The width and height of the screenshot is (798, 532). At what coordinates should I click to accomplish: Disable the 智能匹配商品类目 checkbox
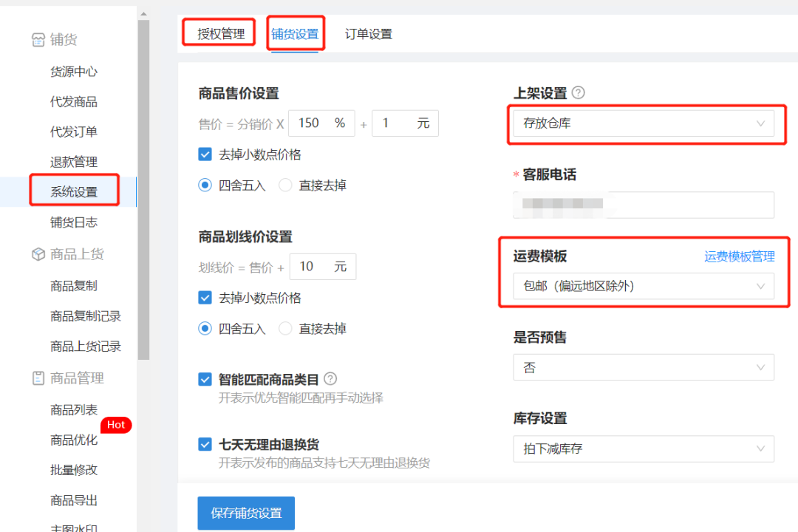[x=205, y=379]
